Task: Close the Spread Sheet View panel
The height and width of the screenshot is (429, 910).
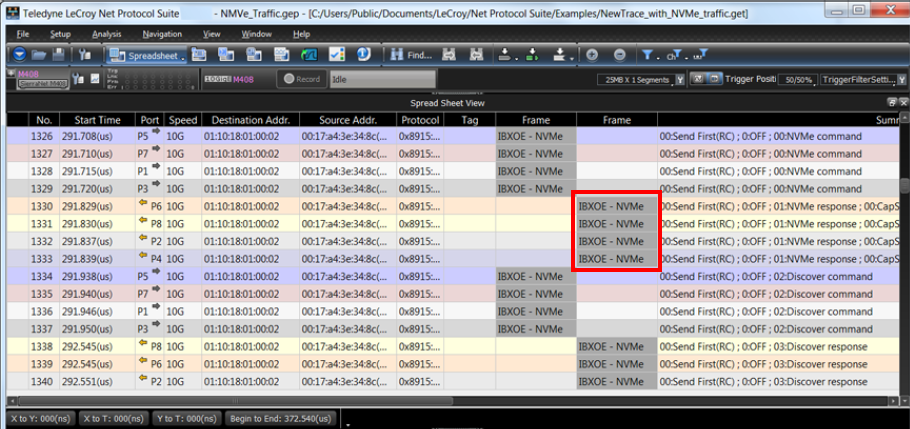Action: [x=903, y=102]
